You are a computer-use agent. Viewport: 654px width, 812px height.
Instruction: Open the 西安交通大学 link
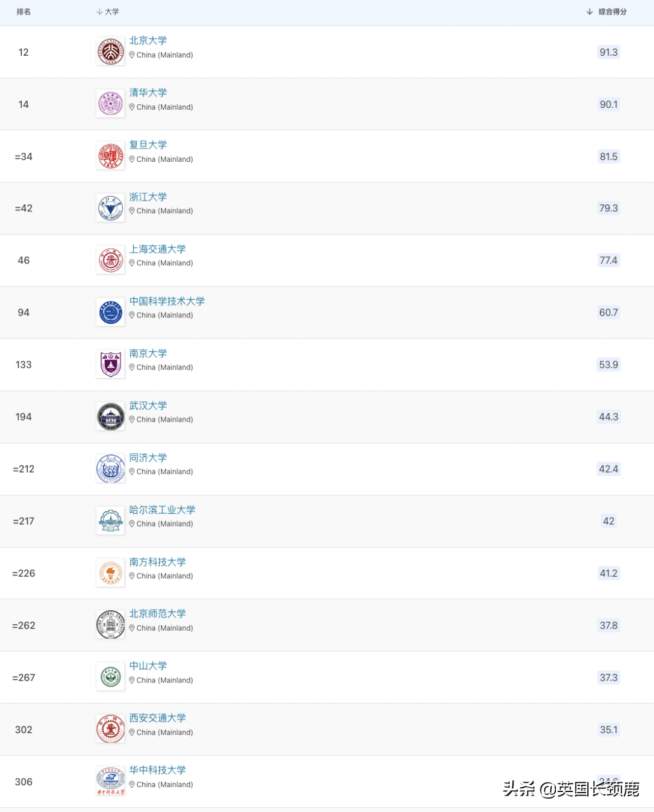point(157,718)
